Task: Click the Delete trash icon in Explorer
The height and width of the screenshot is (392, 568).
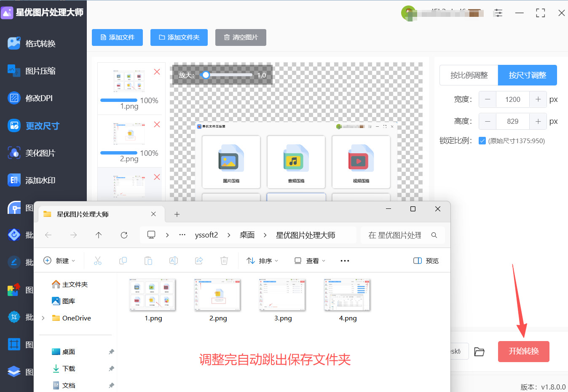Action: pyautogui.click(x=224, y=261)
